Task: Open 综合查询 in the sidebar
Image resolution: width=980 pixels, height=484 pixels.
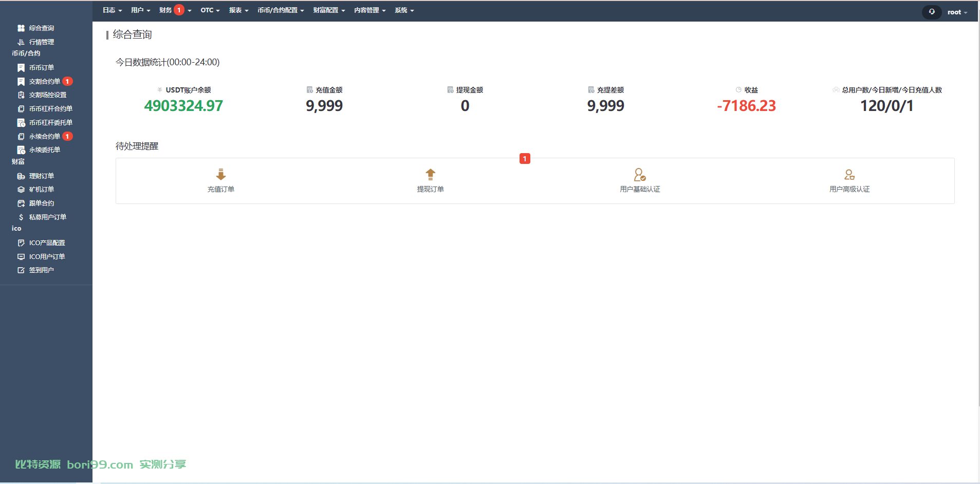Action: (x=42, y=28)
